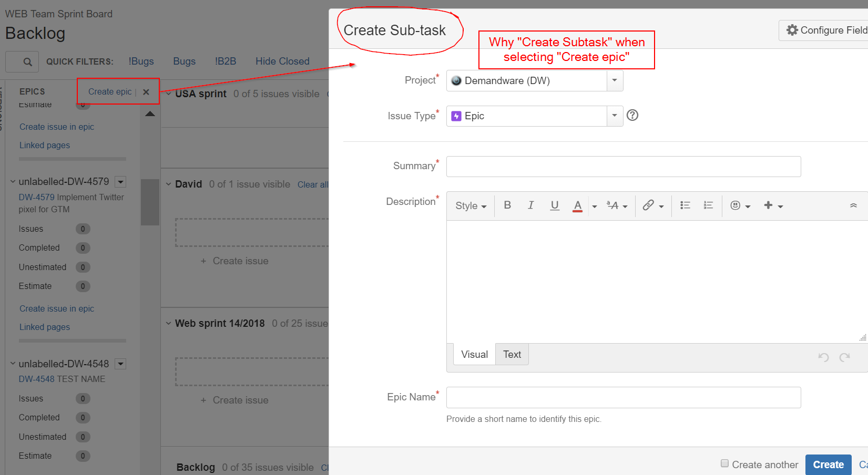Viewport: 868px width, 475px height.
Task: Click the redo arrow in Description editor
Action: 845,357
